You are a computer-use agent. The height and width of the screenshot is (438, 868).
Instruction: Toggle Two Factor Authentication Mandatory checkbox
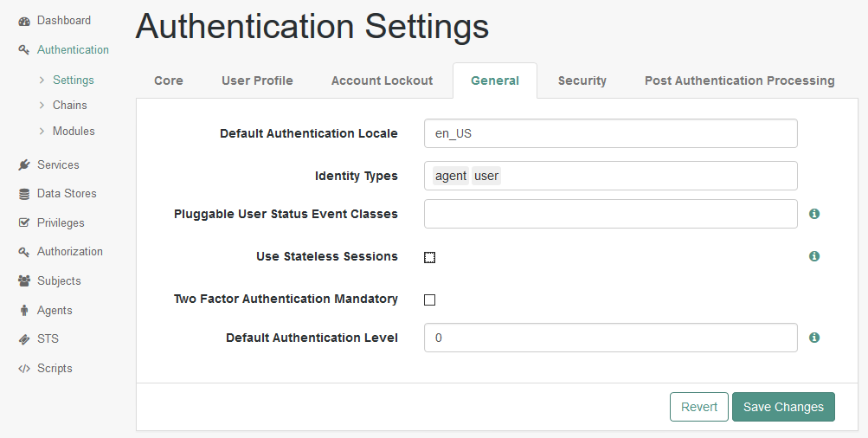coord(430,300)
